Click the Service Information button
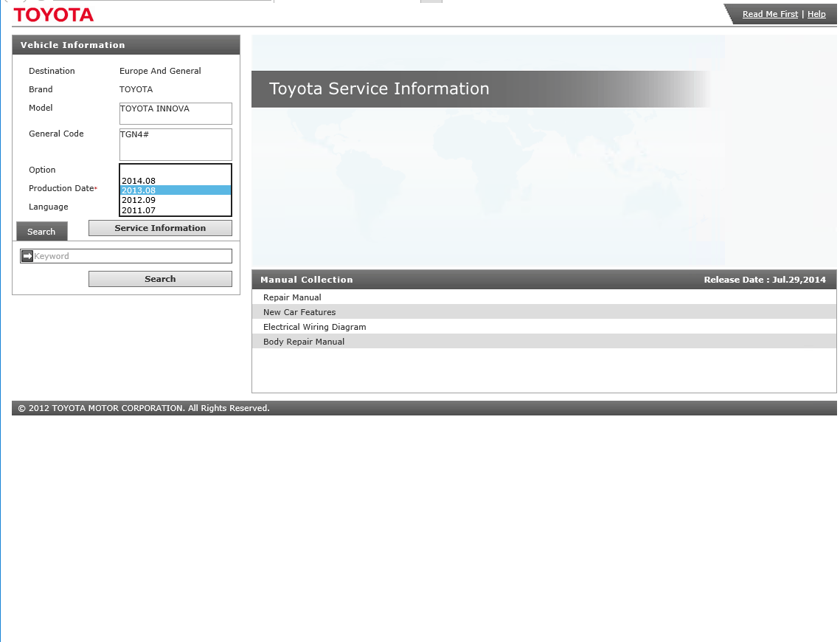Screen dimensions: 840x642 click(160, 228)
